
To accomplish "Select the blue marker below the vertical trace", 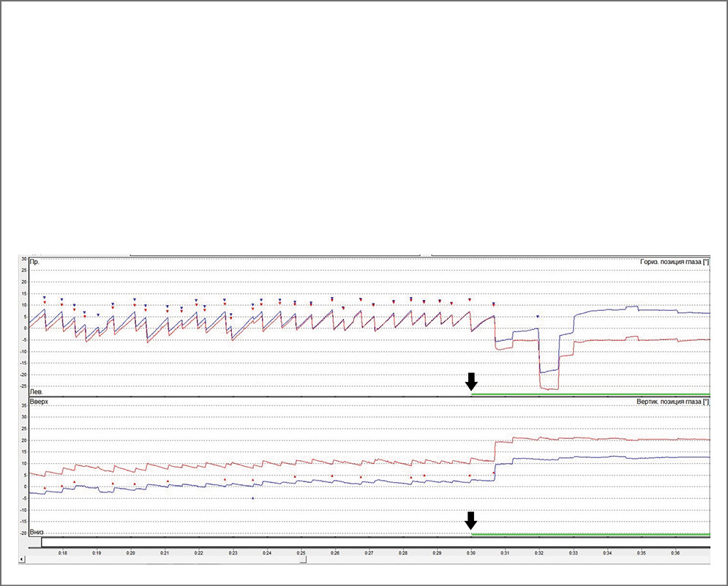I will tap(253, 497).
